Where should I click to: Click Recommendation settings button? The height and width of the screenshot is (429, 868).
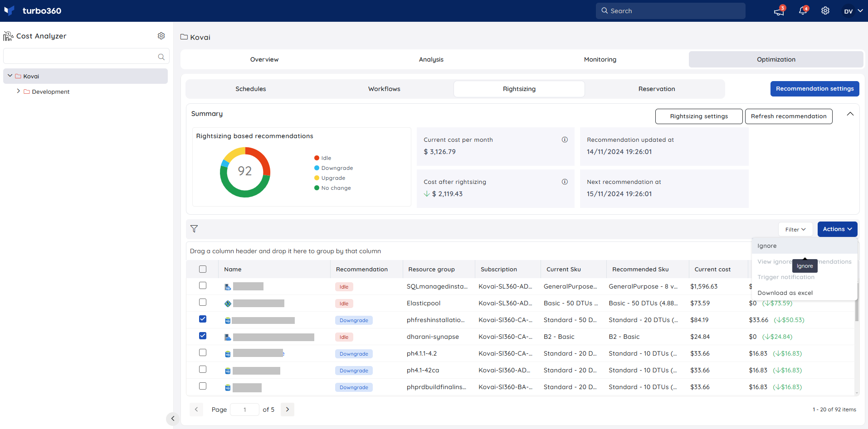tap(814, 89)
